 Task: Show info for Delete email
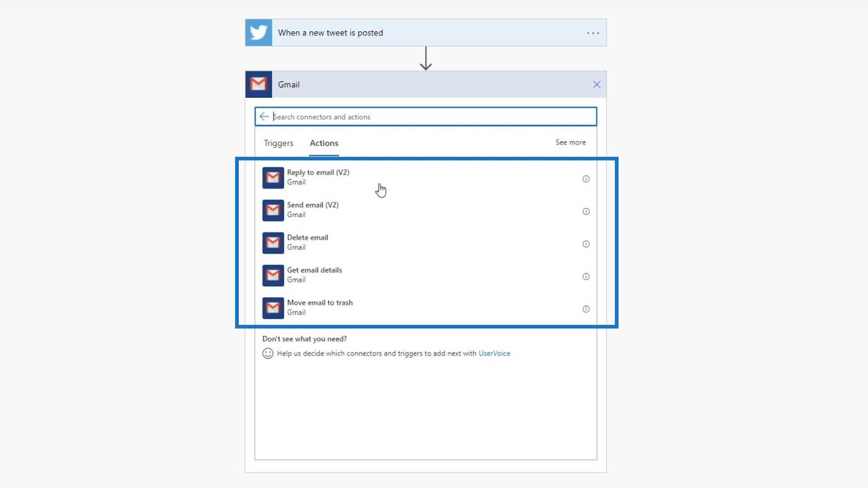[586, 244]
